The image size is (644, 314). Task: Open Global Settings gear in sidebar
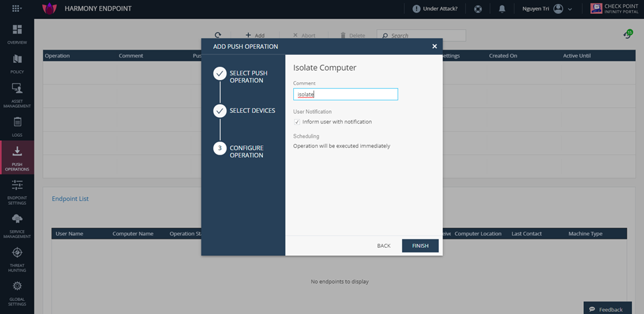(x=17, y=294)
